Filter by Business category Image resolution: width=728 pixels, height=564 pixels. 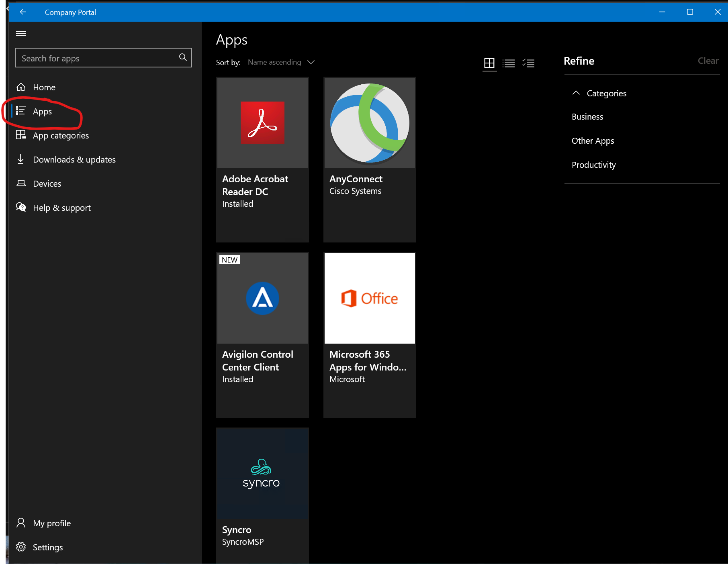(587, 116)
